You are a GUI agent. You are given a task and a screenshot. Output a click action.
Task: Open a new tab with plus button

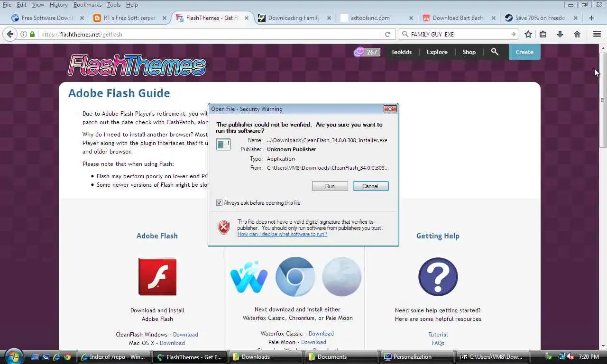click(591, 18)
